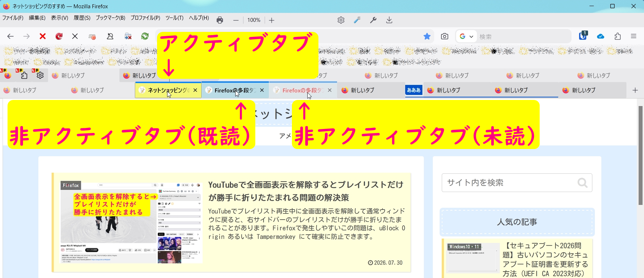Click the あああ tab group label
The width and height of the screenshot is (644, 278).
click(x=414, y=90)
